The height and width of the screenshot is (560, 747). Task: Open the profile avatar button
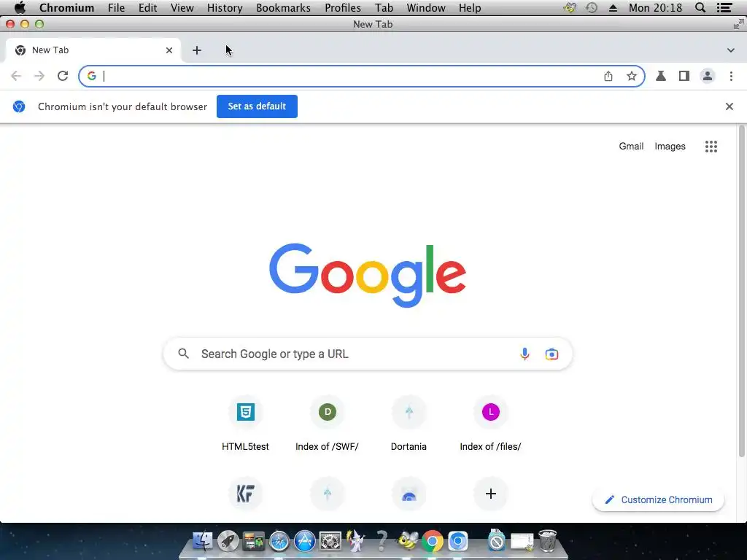pyautogui.click(x=708, y=76)
